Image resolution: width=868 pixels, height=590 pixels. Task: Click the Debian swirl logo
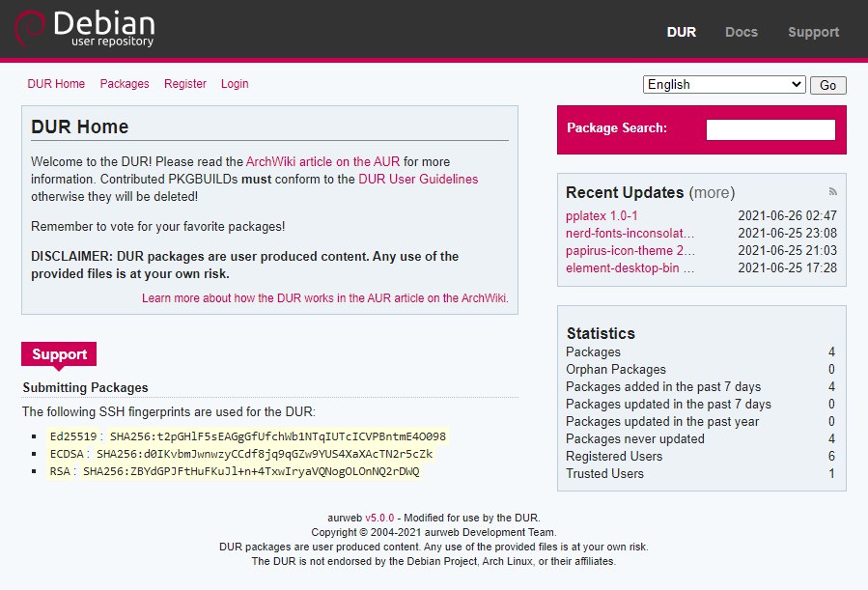tap(30, 28)
